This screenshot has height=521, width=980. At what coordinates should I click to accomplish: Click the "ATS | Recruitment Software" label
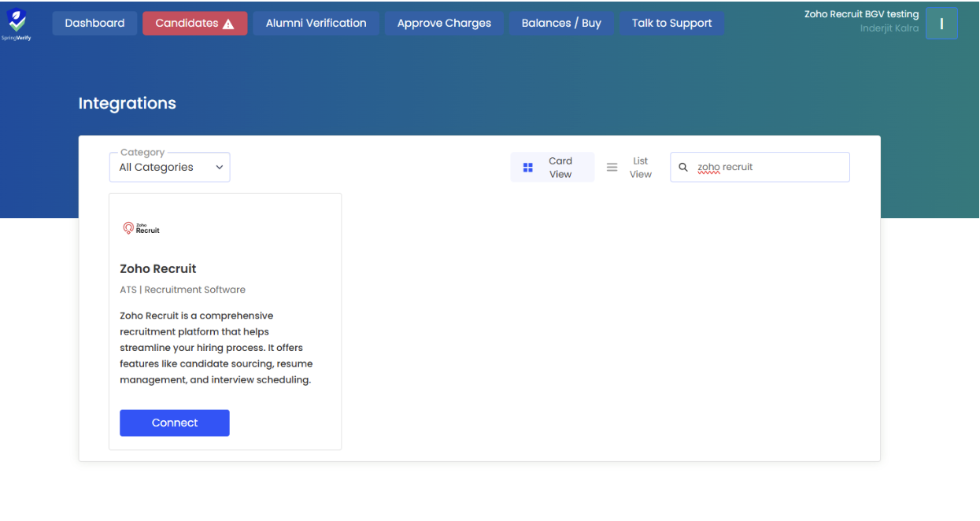[x=183, y=290]
